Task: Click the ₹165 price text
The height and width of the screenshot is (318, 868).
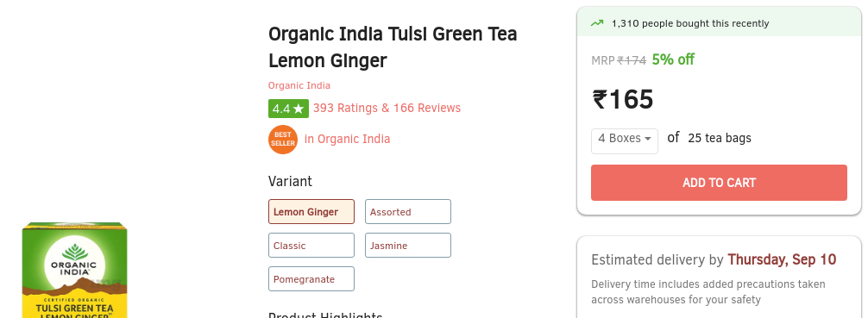Action: 623,100
